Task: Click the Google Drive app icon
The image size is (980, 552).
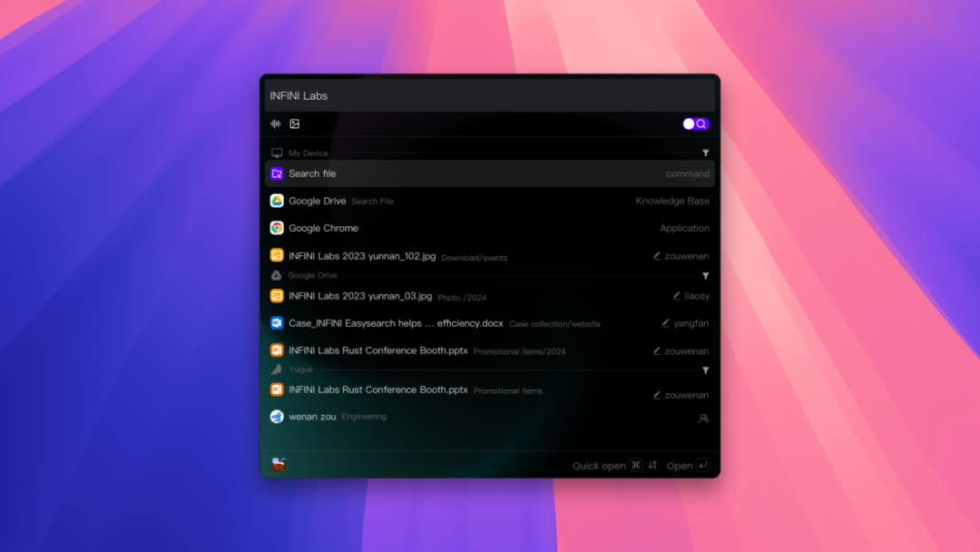Action: [x=277, y=201]
